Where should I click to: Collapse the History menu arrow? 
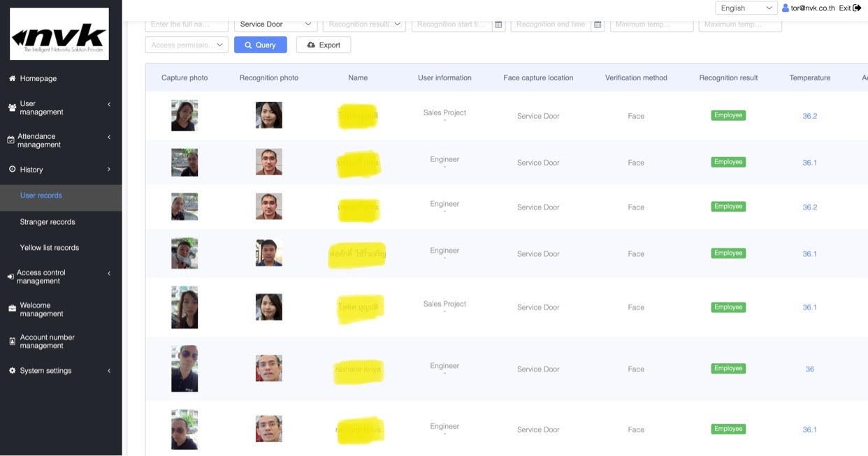click(109, 170)
